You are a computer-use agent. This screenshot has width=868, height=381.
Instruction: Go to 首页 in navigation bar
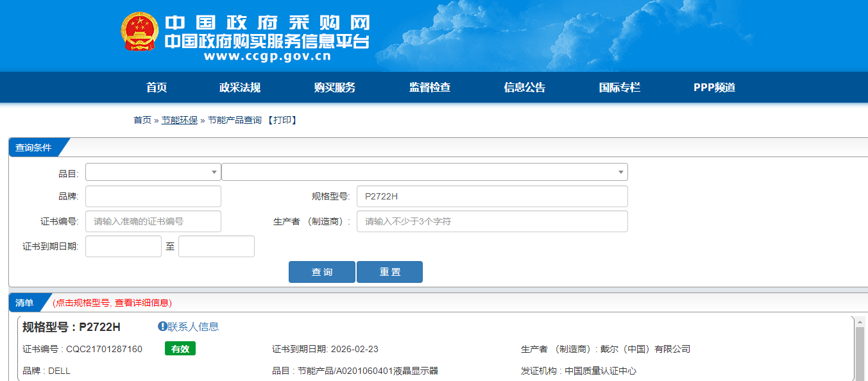[157, 88]
